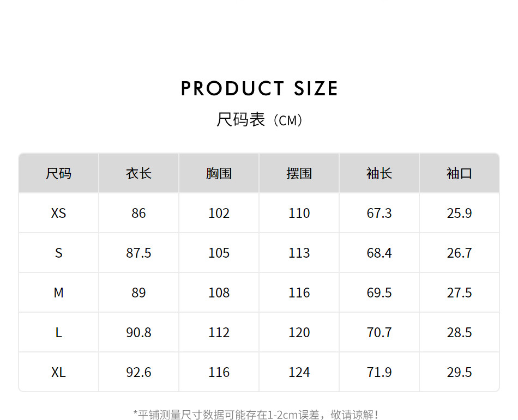Click the 102 chest measurement cell

click(219, 213)
